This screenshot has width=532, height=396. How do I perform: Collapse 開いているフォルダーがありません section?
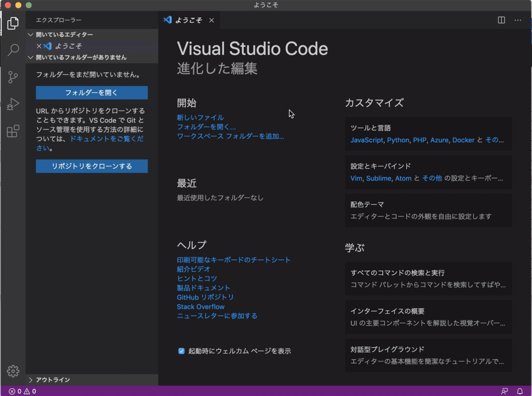pos(92,57)
